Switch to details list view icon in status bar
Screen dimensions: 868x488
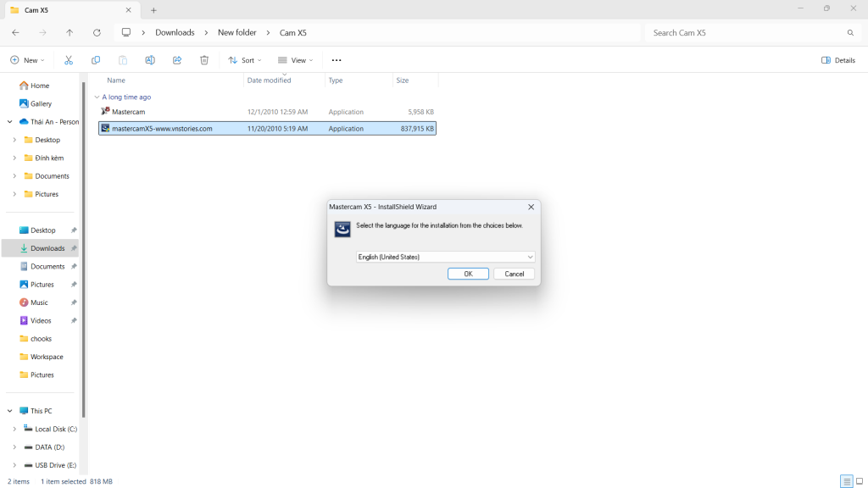tap(847, 481)
